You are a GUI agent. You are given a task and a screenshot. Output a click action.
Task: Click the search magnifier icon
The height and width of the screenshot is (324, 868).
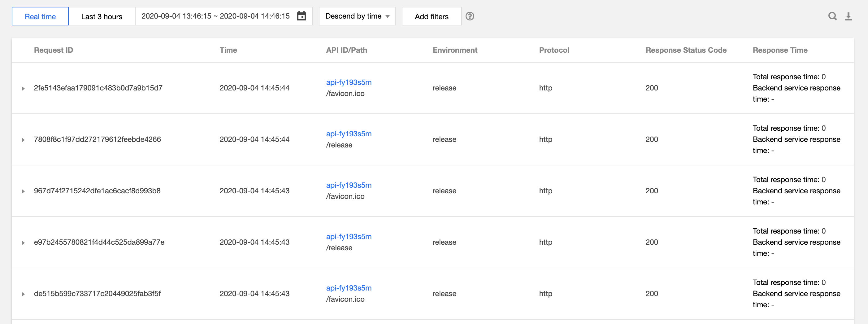(832, 16)
